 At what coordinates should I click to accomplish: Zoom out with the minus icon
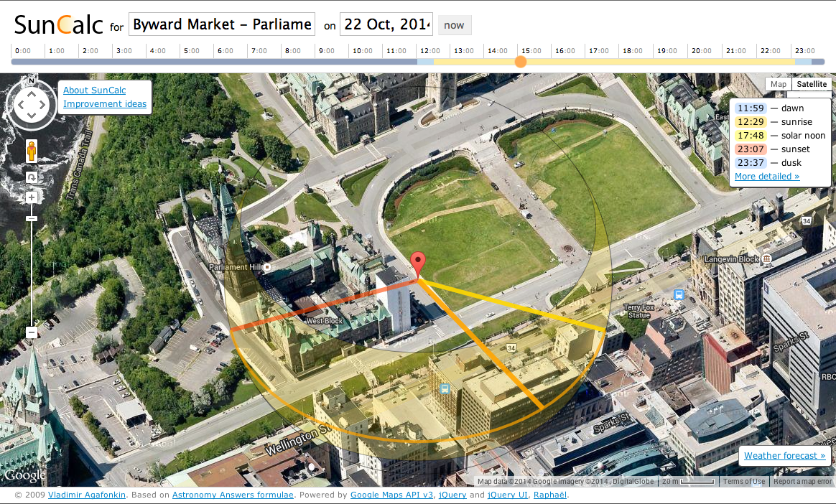pyautogui.click(x=31, y=331)
